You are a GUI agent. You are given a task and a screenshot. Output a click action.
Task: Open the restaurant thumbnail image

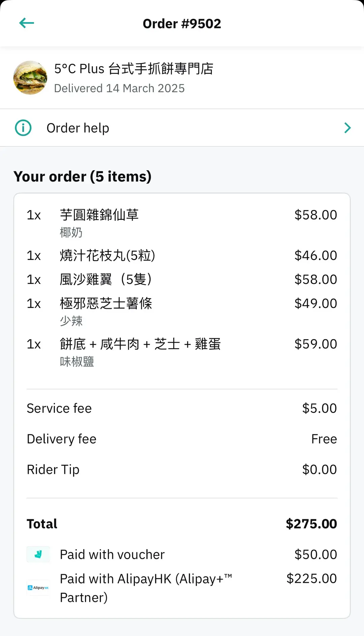30,78
